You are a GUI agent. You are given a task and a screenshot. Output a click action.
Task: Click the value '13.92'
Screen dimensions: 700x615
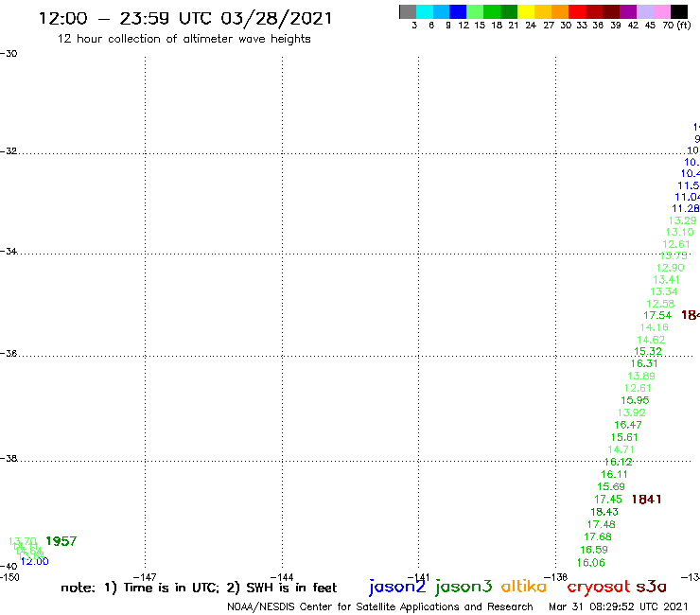click(x=632, y=413)
